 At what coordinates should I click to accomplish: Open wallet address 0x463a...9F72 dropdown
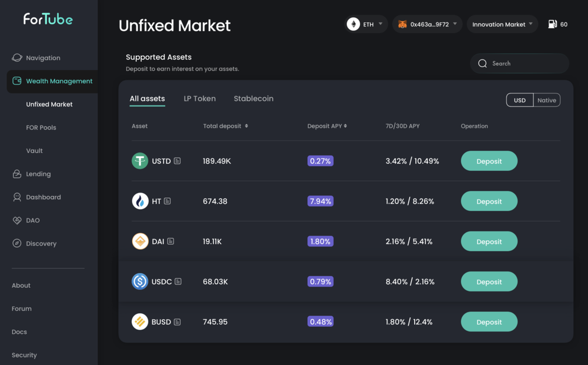427,24
